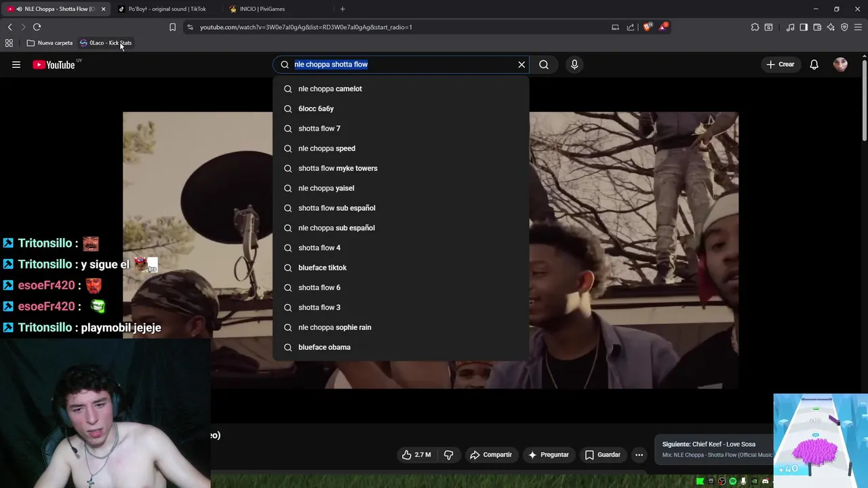
Task: Open account avatar menu
Action: point(840,64)
